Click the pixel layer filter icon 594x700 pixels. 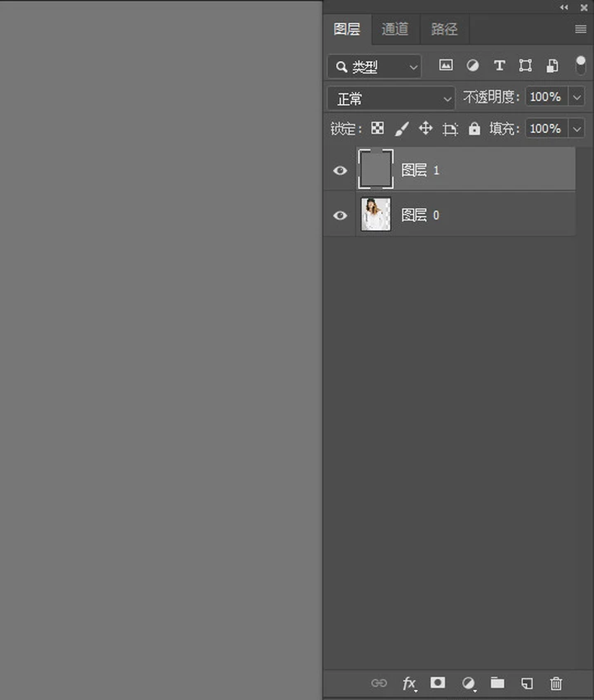click(x=445, y=66)
